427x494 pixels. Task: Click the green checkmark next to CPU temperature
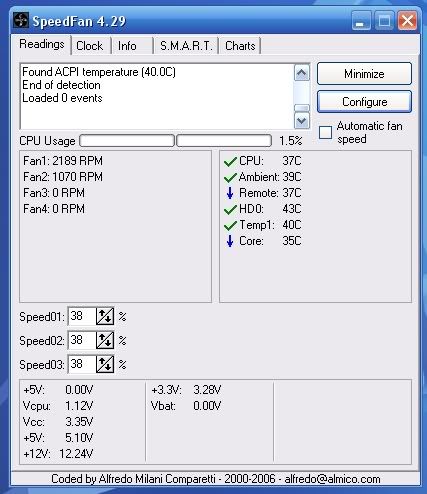point(230,162)
